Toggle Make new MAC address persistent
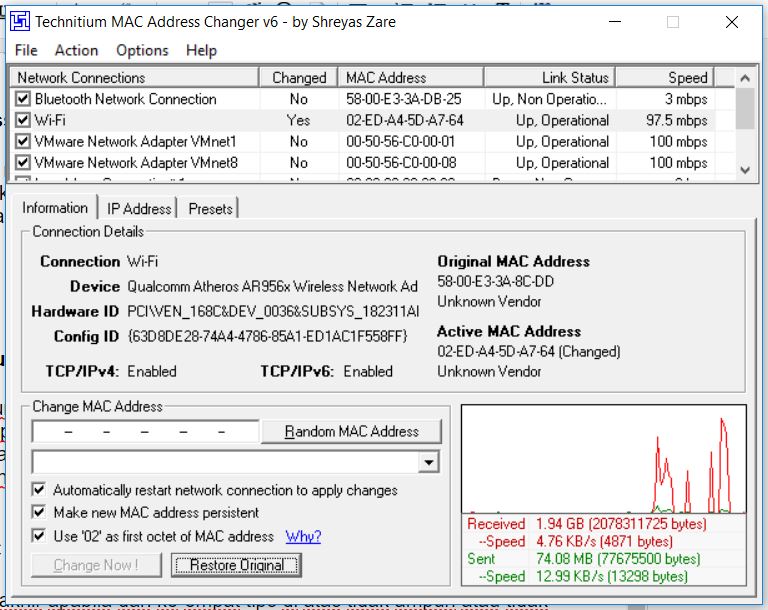Screen dimensions: 768x610 [39, 512]
